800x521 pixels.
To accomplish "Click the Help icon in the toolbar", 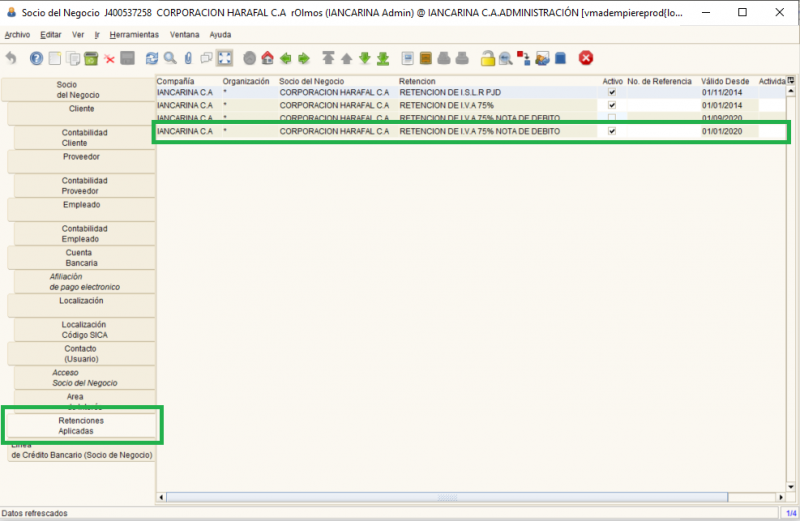I will [37, 58].
